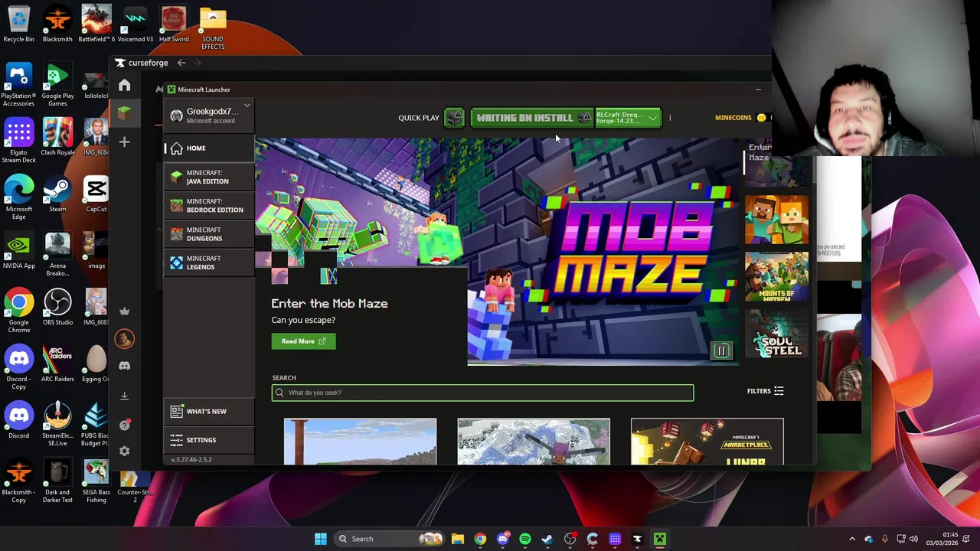Click the Minecoins label
Image resolution: width=980 pixels, height=551 pixels.
(733, 118)
